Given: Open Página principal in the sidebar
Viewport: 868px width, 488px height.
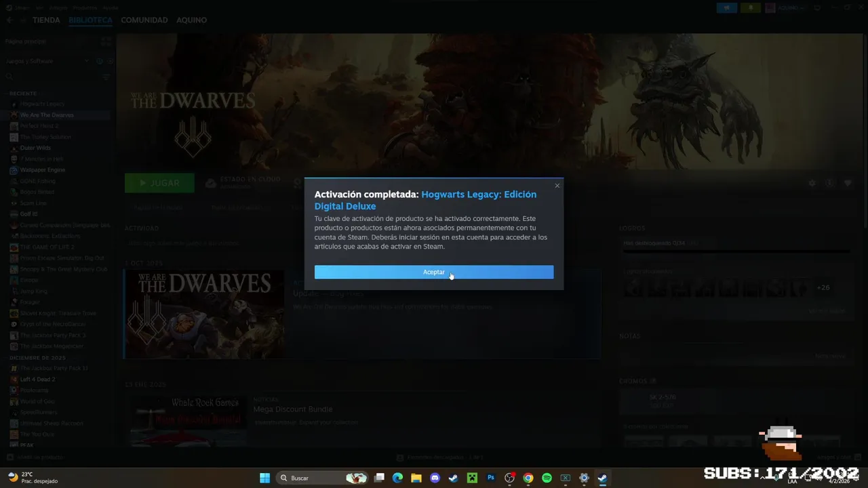Looking at the screenshot, I should click(24, 41).
